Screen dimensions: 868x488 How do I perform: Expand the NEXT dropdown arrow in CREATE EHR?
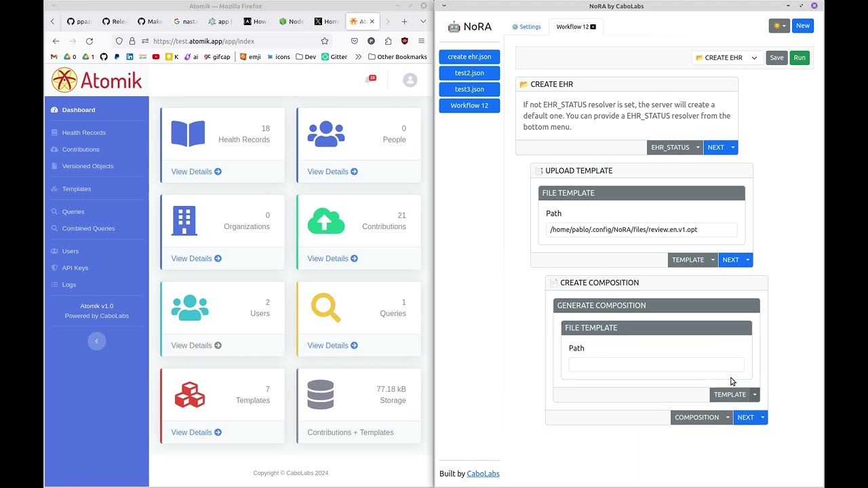732,147
